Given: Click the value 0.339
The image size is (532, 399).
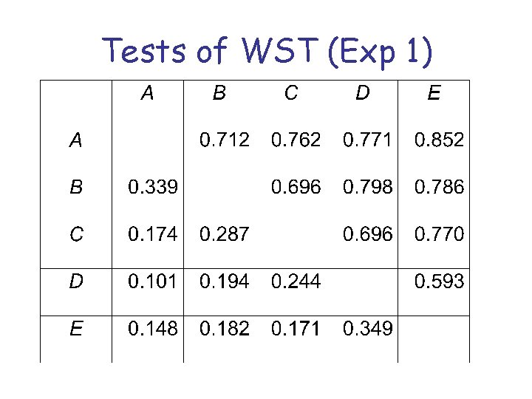Looking at the screenshot, I should tap(153, 187).
